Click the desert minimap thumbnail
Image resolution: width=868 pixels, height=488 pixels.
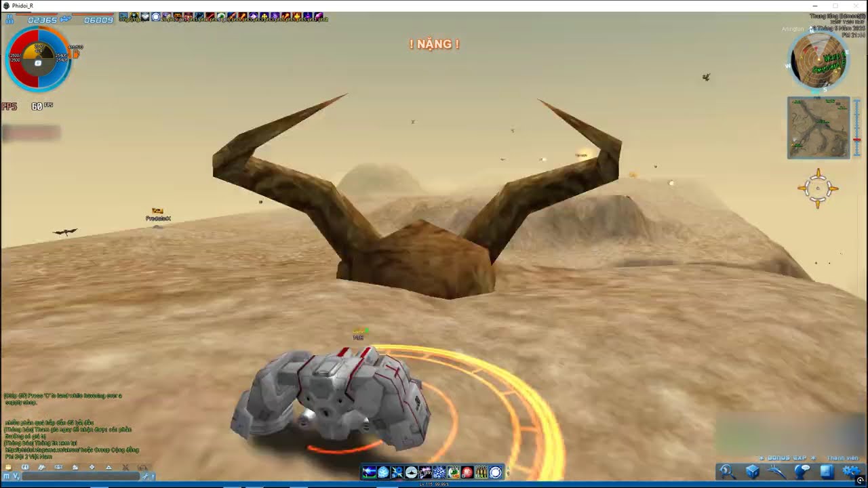818,127
